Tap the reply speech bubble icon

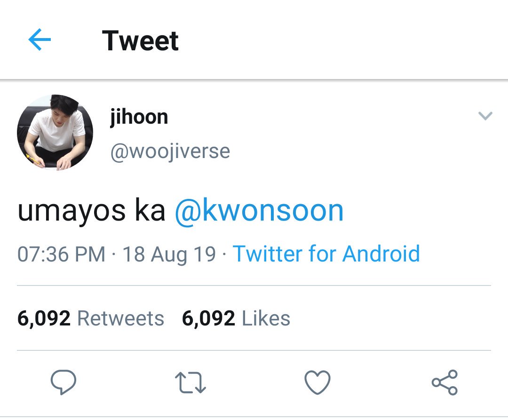63,382
